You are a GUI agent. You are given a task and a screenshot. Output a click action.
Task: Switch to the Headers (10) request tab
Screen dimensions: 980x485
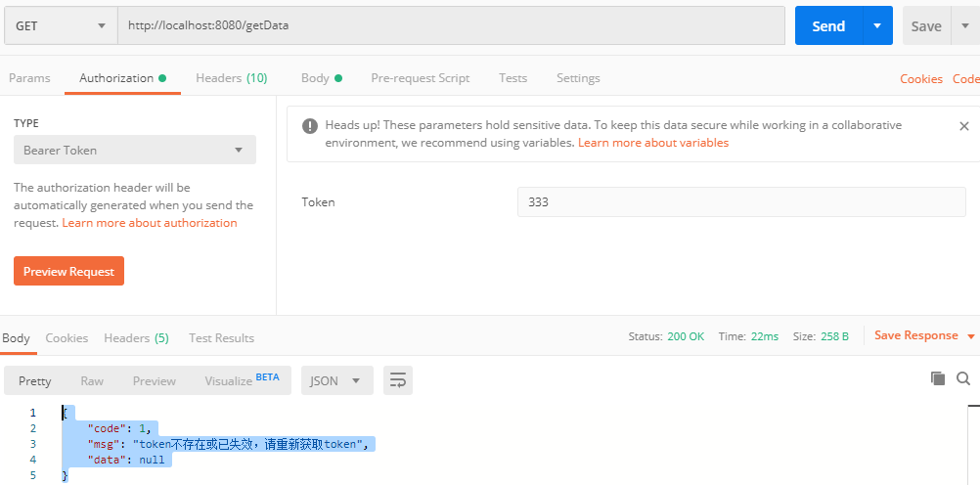click(231, 78)
